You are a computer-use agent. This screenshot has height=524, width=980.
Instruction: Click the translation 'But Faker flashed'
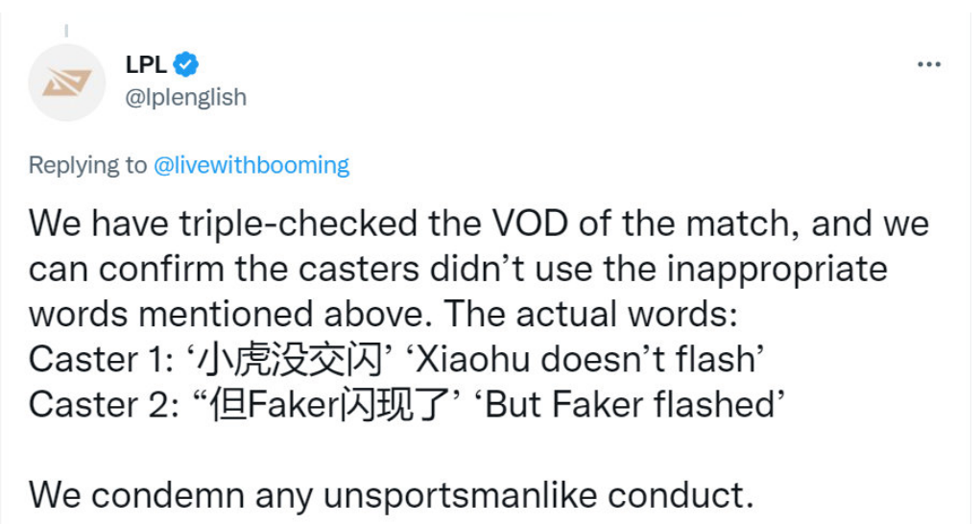(630, 405)
